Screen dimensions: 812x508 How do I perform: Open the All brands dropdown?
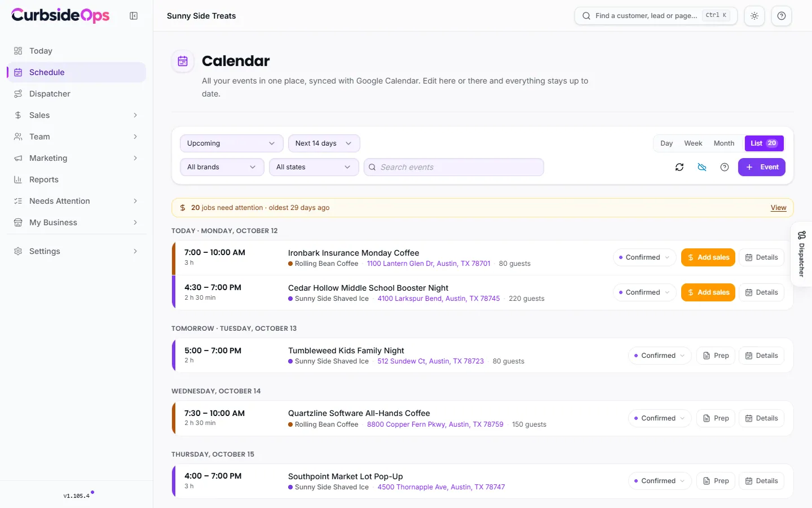(222, 167)
